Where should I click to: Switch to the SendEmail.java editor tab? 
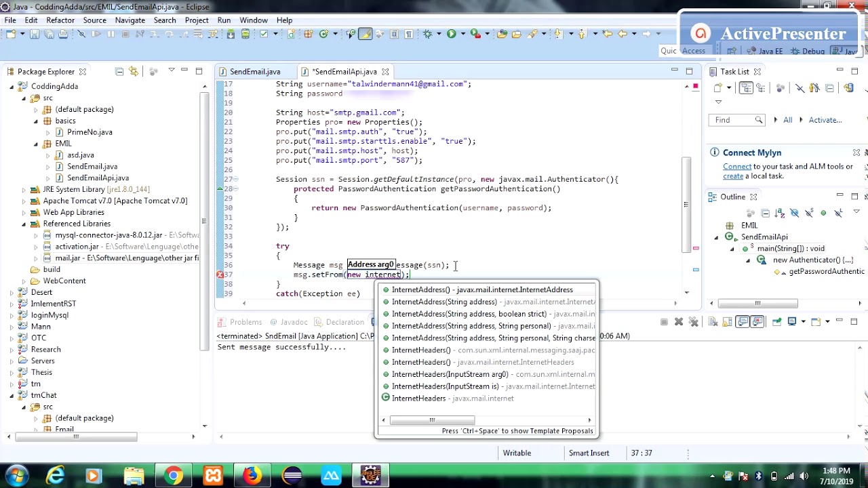click(x=255, y=72)
